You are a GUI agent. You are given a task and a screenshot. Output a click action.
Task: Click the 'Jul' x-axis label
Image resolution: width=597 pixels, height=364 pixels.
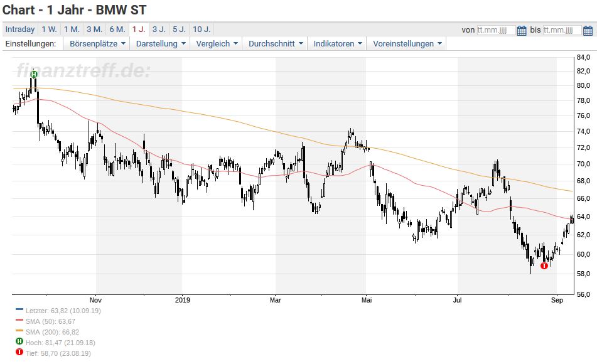(457, 300)
